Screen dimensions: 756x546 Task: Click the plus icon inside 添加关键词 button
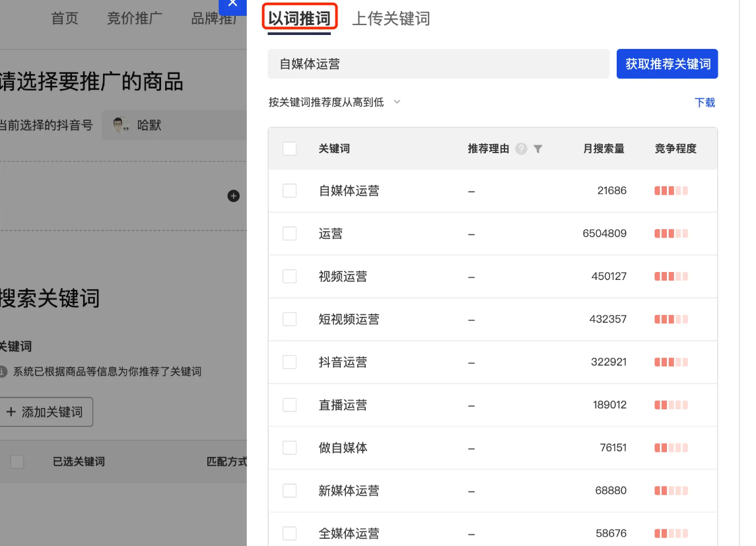click(11, 411)
